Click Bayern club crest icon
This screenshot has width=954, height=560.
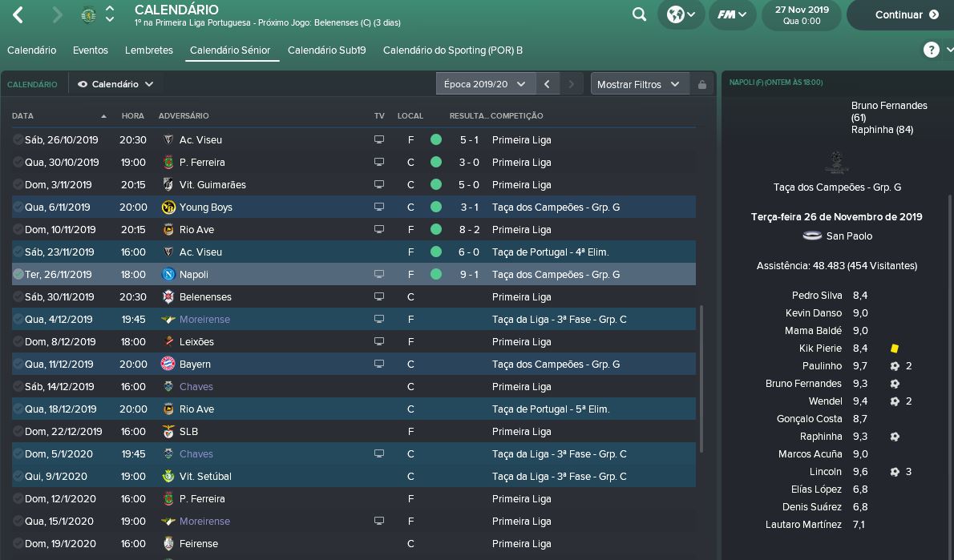coord(168,364)
